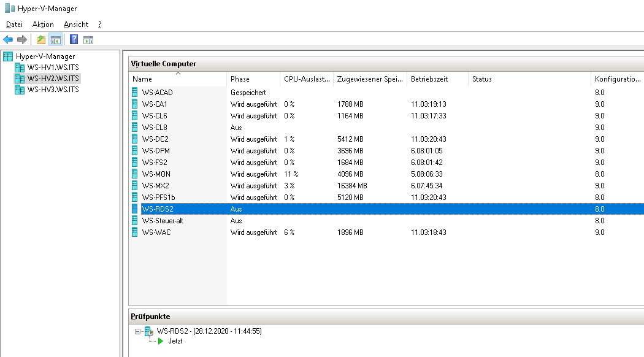Select the WS-FS2 virtual machine name
The width and height of the screenshot is (644, 357).
tap(155, 163)
